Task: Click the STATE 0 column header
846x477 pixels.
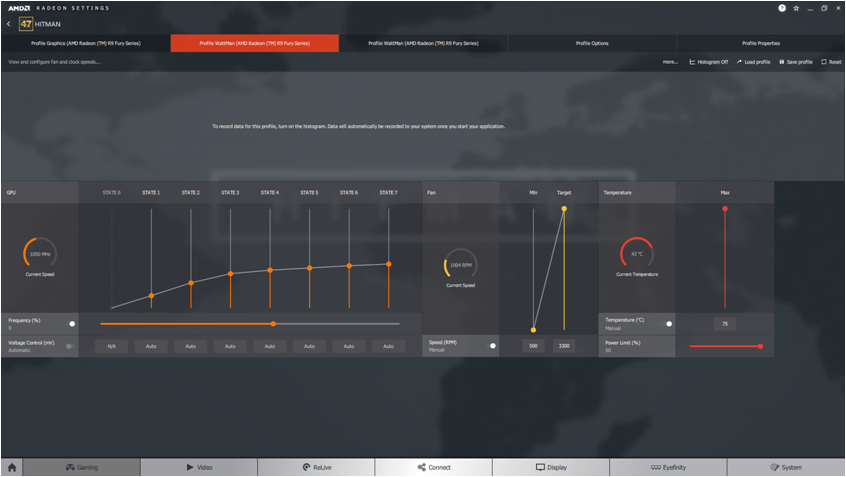Action: [x=112, y=193]
